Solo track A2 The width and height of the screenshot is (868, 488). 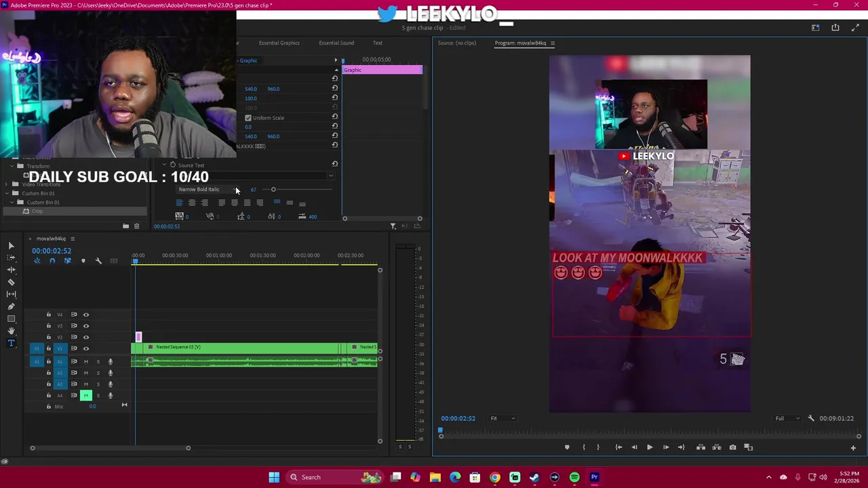(x=98, y=373)
